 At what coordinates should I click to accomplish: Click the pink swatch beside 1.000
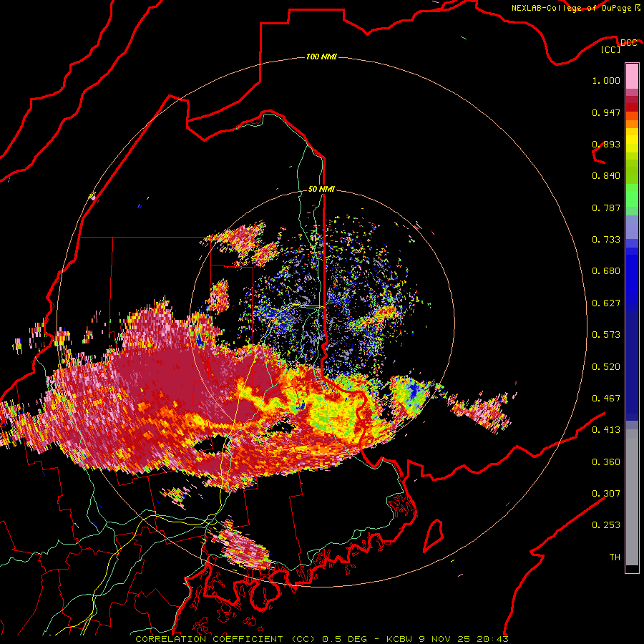(632, 77)
